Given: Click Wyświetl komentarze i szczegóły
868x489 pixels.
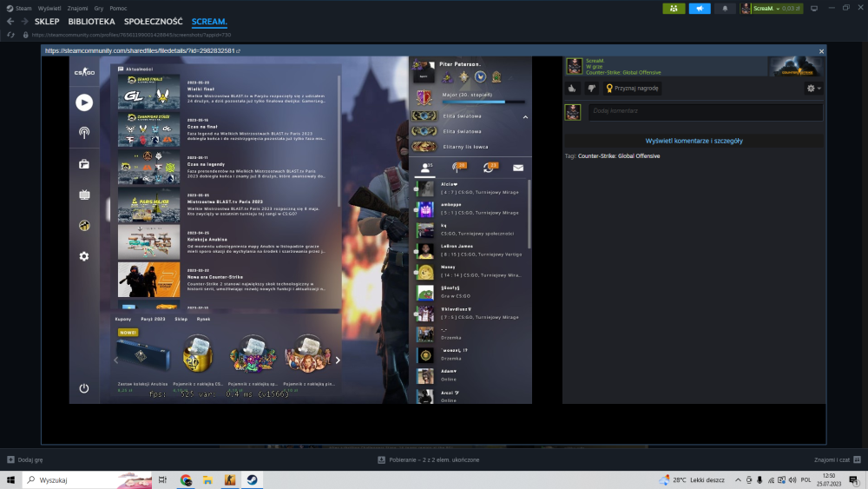Looking at the screenshot, I should tap(694, 141).
